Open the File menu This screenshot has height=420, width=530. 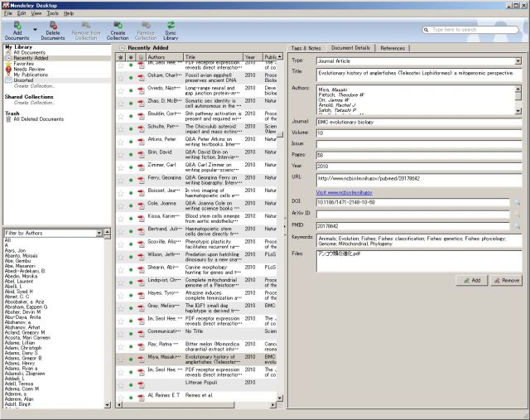click(8, 13)
